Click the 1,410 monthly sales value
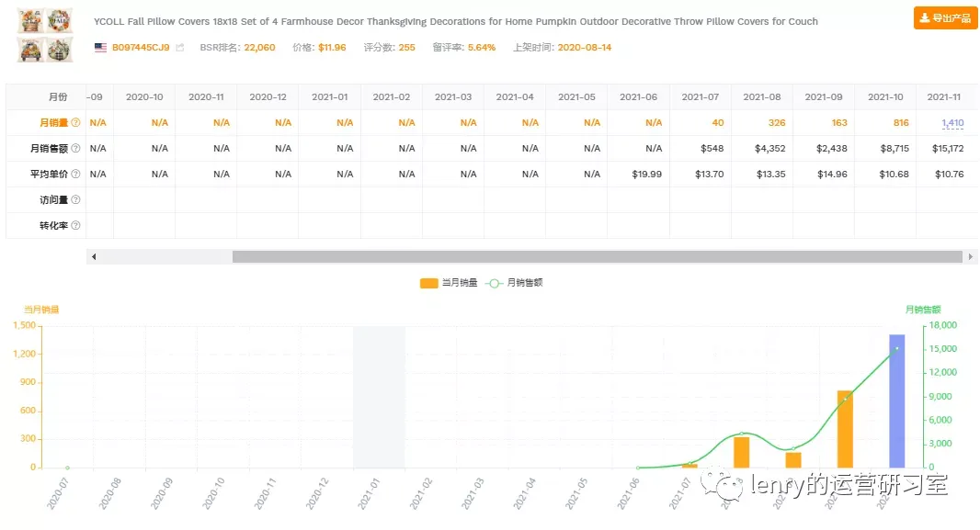This screenshot has height=530, width=980. pyautogui.click(x=952, y=123)
